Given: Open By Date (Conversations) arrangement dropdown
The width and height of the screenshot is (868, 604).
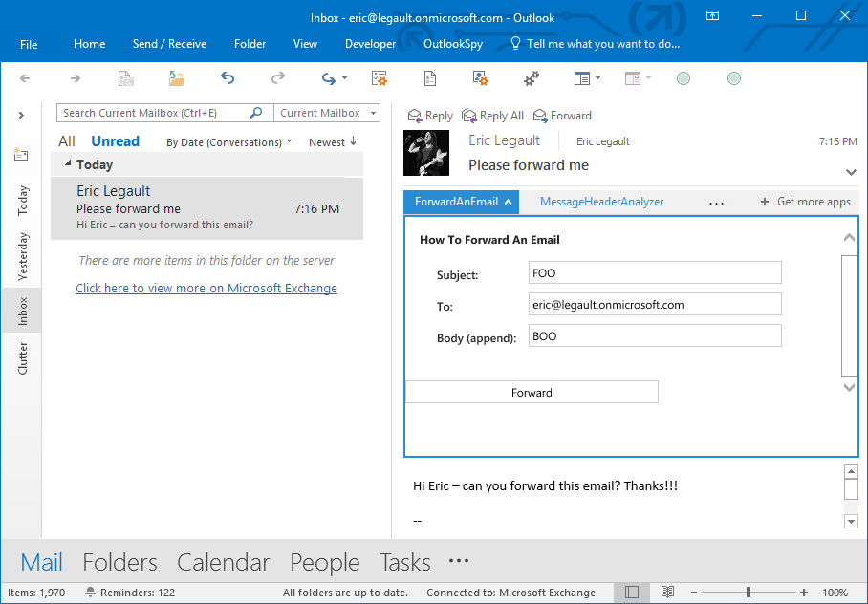Looking at the screenshot, I should pos(229,142).
